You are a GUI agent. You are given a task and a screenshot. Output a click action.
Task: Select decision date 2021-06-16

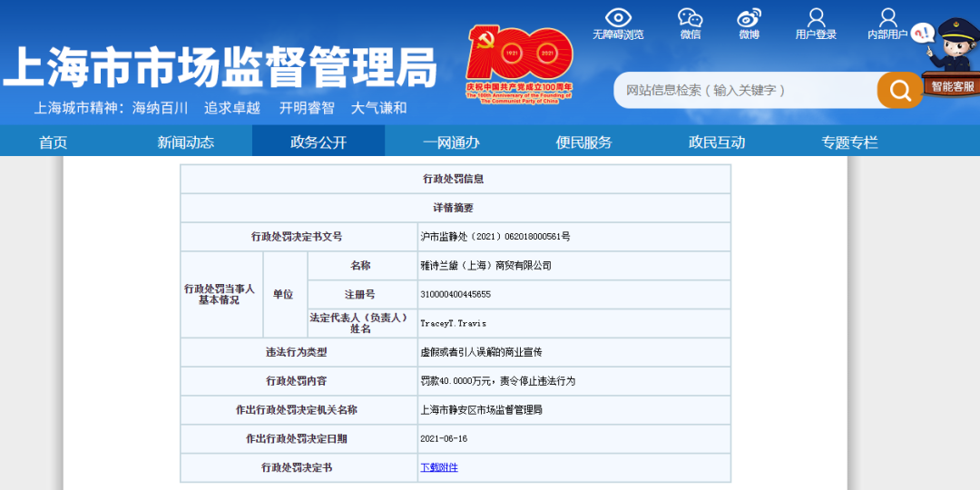coord(444,439)
